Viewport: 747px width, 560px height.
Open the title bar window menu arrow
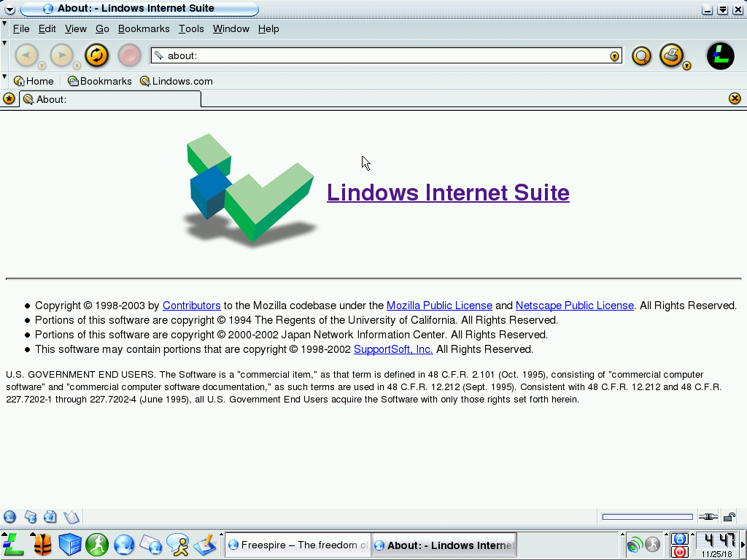coord(9,9)
